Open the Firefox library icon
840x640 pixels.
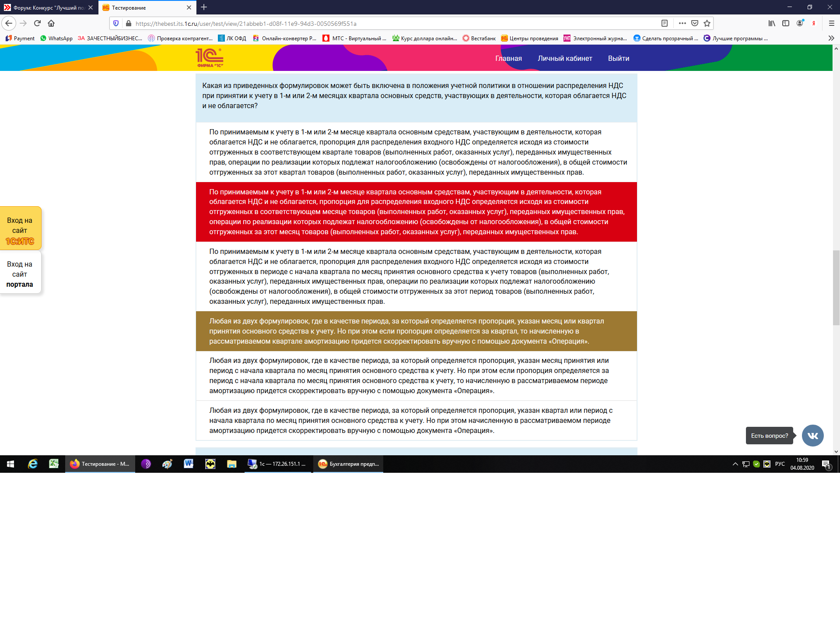pos(772,23)
